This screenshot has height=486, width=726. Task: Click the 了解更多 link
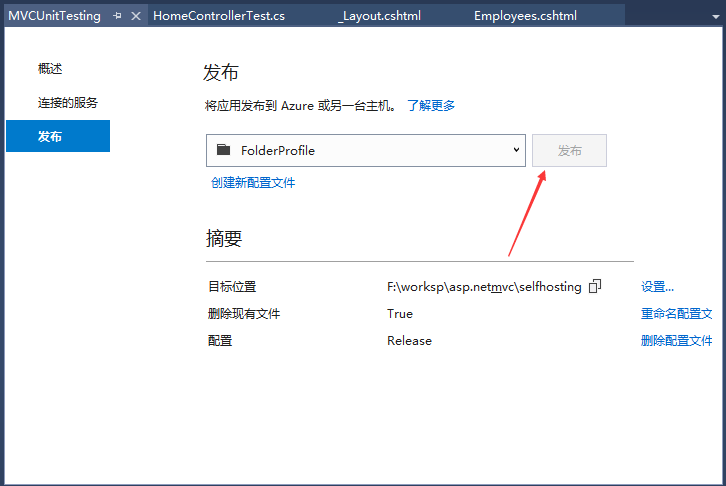pos(431,105)
